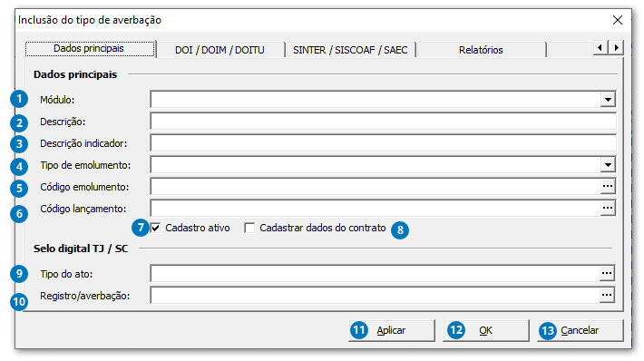Open lookup button for Registro/averbação
644x361 pixels.
(607, 296)
